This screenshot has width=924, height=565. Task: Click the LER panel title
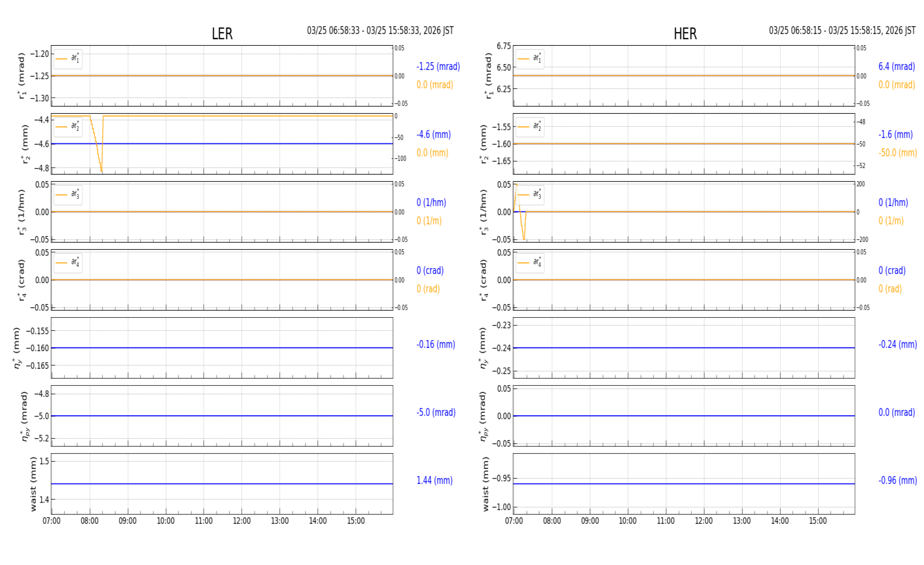[222, 34]
